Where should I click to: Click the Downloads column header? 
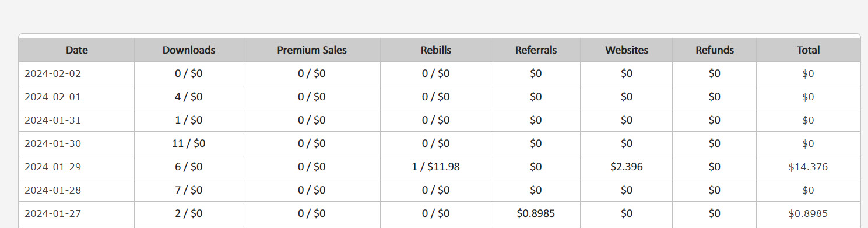point(189,50)
